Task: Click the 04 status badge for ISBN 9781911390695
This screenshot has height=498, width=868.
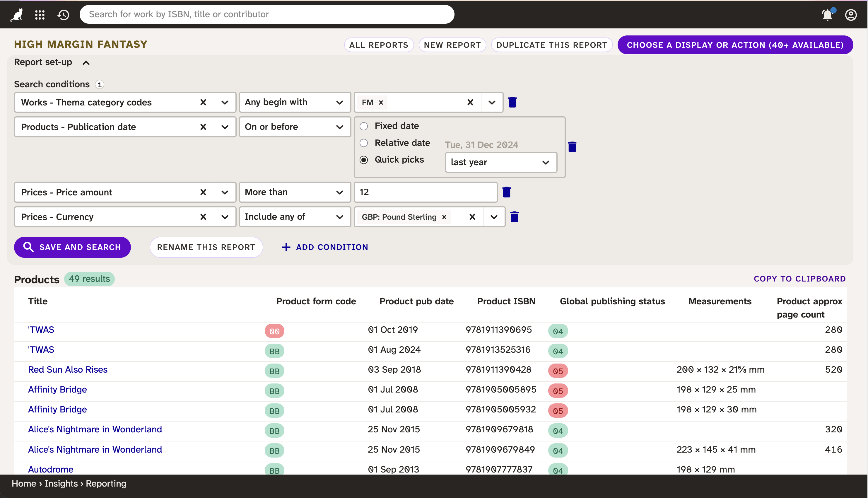Action: tap(558, 331)
